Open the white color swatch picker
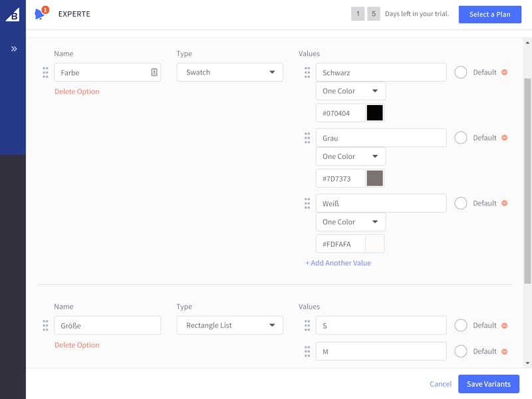This screenshot has width=532, height=399. point(375,244)
